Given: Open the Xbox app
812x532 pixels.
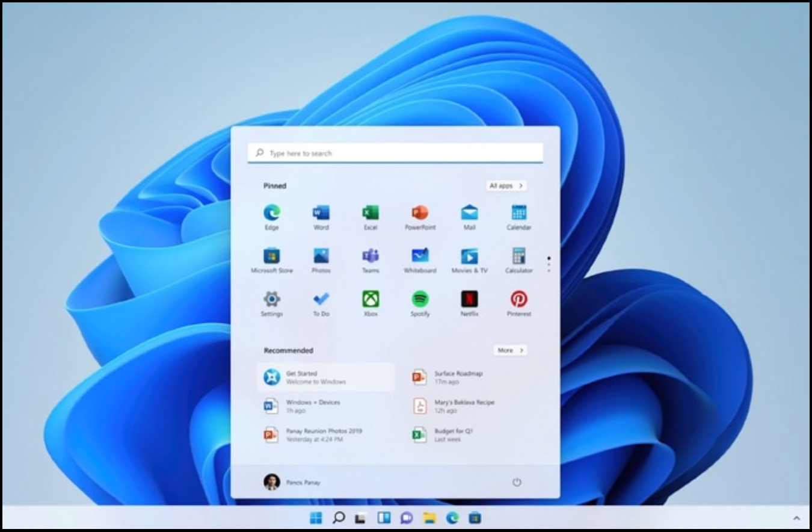Looking at the screenshot, I should click(x=371, y=304).
